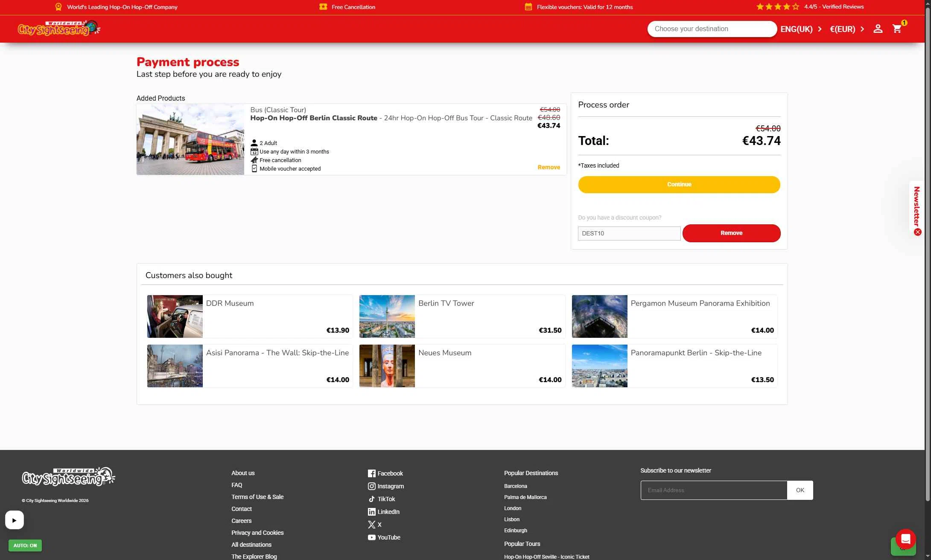
Task: Open the LinkedIn social link
Action: 383,512
